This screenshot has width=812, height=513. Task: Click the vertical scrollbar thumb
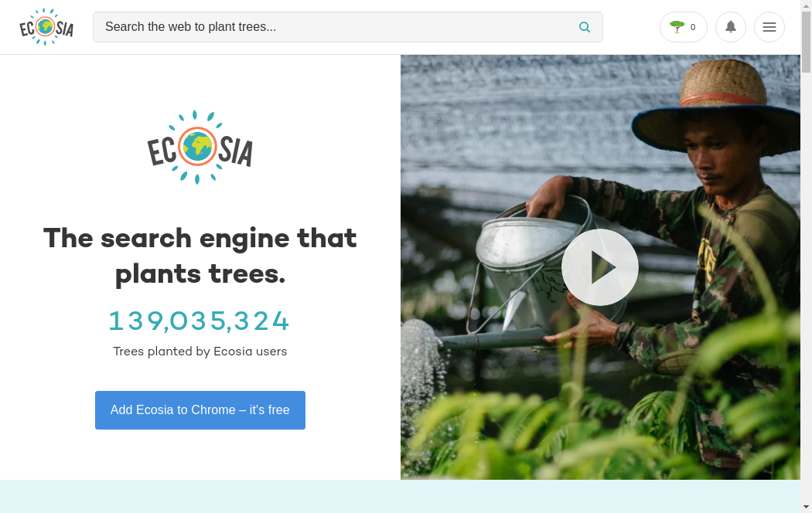(x=806, y=42)
